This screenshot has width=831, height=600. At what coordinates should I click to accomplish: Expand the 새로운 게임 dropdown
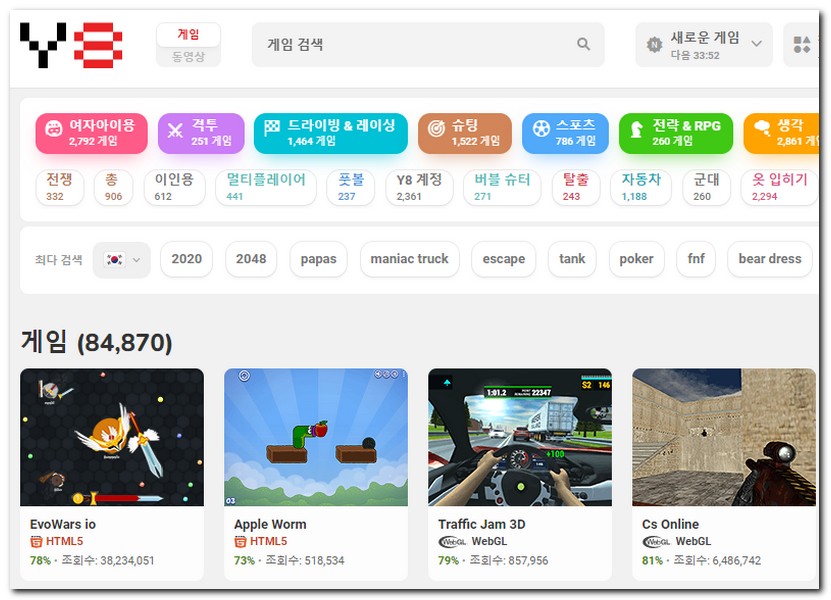(704, 45)
